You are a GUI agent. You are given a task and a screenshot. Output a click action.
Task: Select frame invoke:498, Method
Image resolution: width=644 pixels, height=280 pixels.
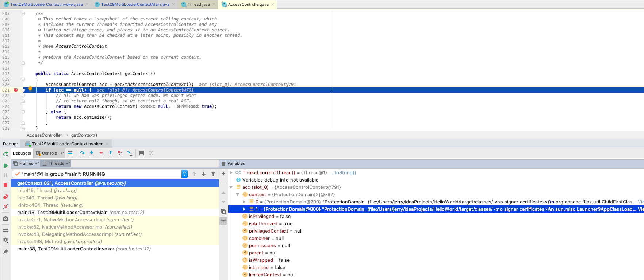coord(115,241)
